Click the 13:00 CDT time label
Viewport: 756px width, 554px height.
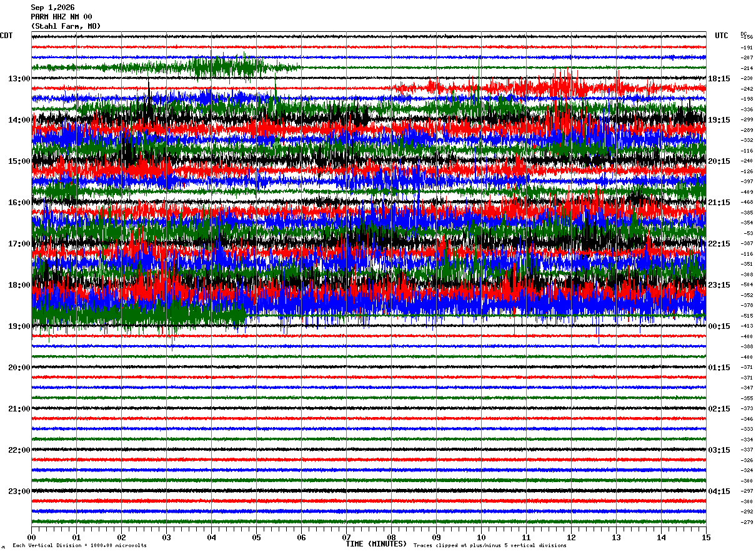[19, 79]
